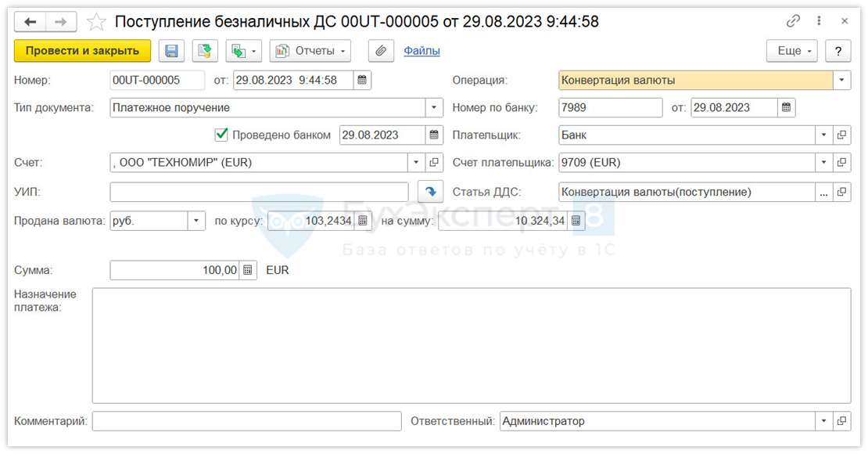The height and width of the screenshot is (454, 868).
Task: Open the Тип документа dropdown
Action: 434,107
